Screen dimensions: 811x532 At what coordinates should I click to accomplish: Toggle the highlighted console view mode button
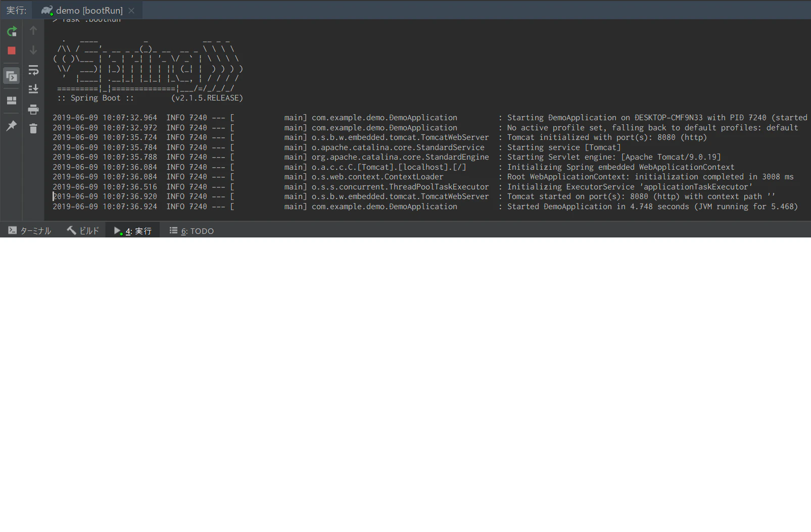click(12, 76)
